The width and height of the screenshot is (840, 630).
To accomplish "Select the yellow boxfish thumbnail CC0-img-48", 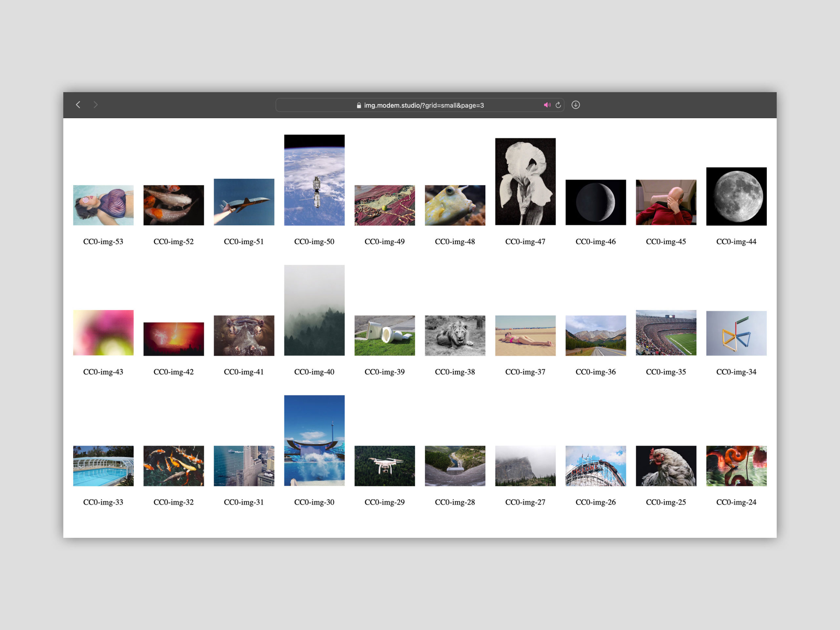I will pos(455,205).
